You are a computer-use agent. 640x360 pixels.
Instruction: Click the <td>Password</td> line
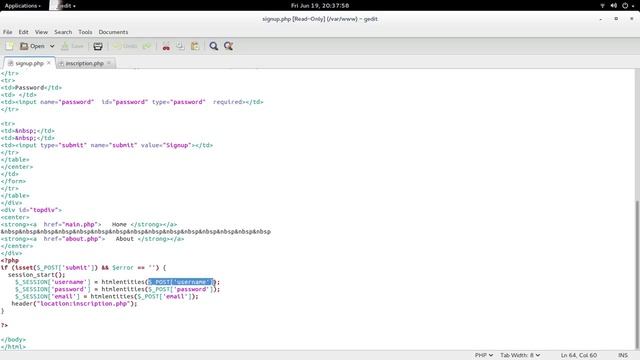pos(31,87)
